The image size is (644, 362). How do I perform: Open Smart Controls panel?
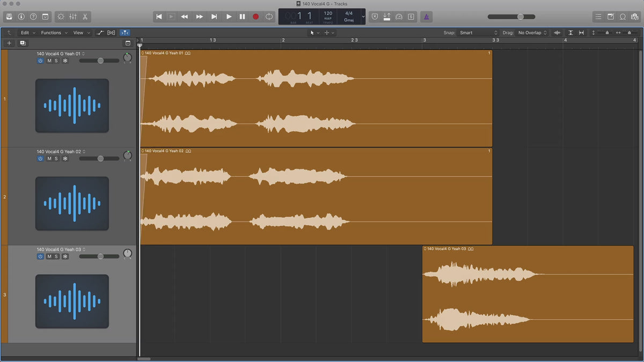[x=61, y=17]
